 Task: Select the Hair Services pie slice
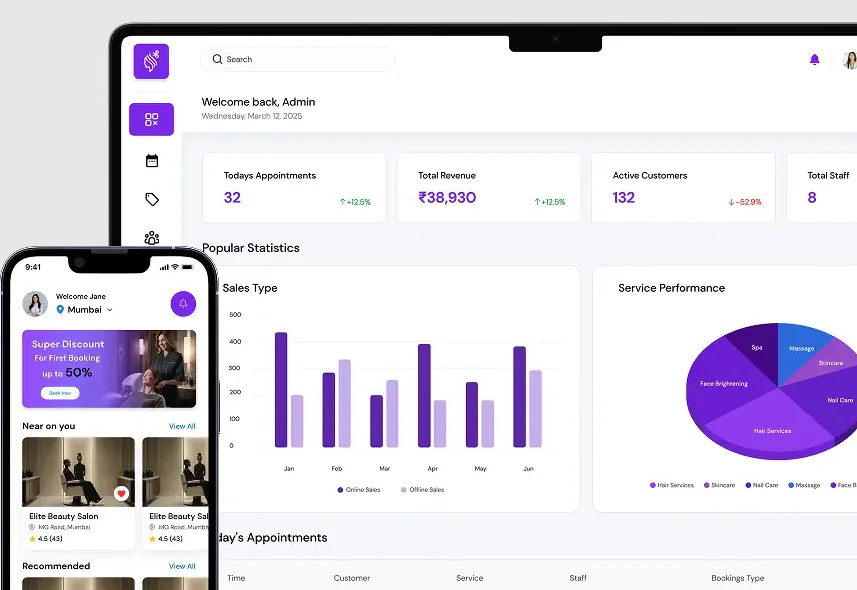click(x=772, y=424)
